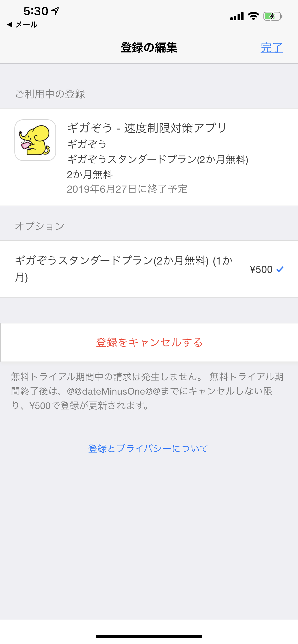
Task: Tap the 登録の編集 page title
Action: pos(149,47)
